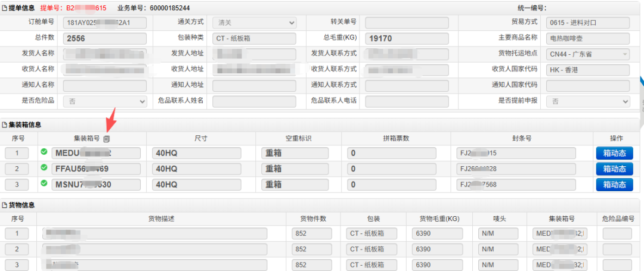644x271 pixels.
Task: Click the green check icon in MEDU container row
Action: [44, 152]
